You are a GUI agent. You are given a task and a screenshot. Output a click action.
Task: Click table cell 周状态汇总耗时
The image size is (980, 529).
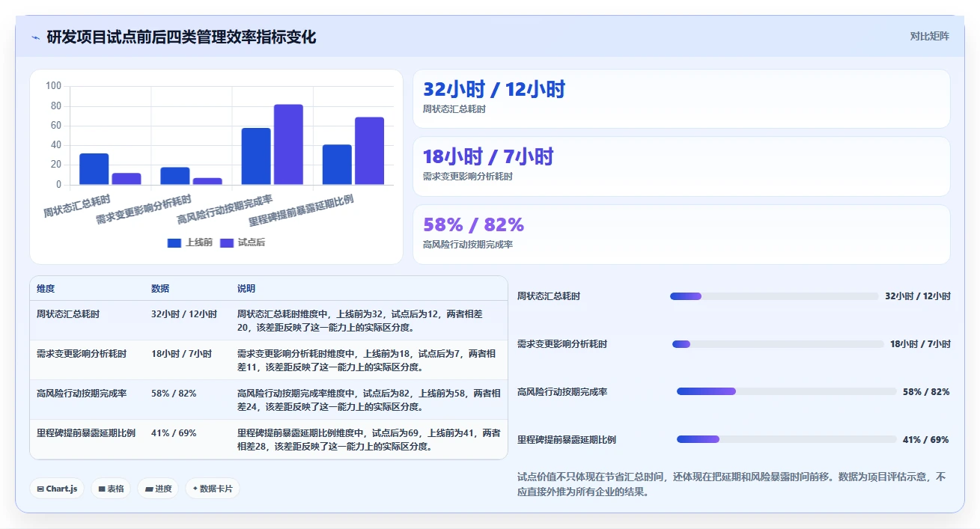click(x=68, y=314)
